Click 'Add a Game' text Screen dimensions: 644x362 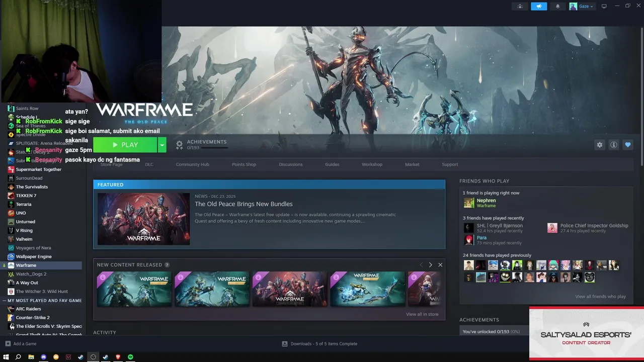(25, 344)
